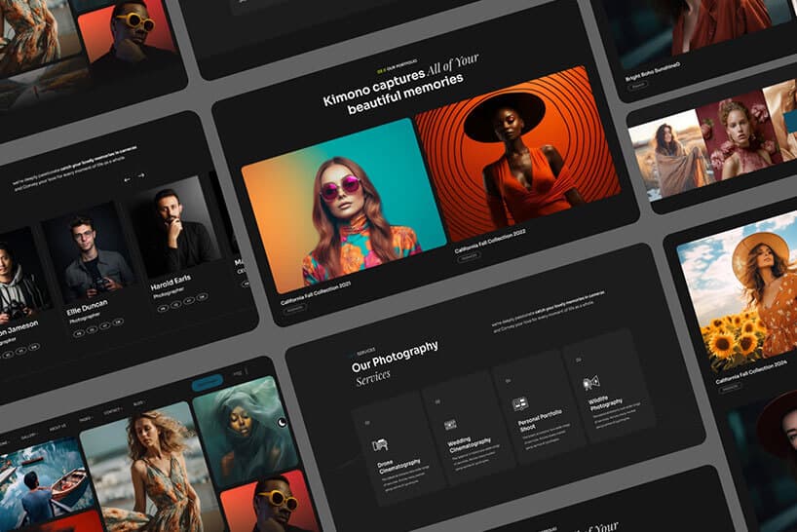Viewport: 797px width, 532px height.
Task: Click the Drone Cinematography service icon
Action: pos(380,445)
